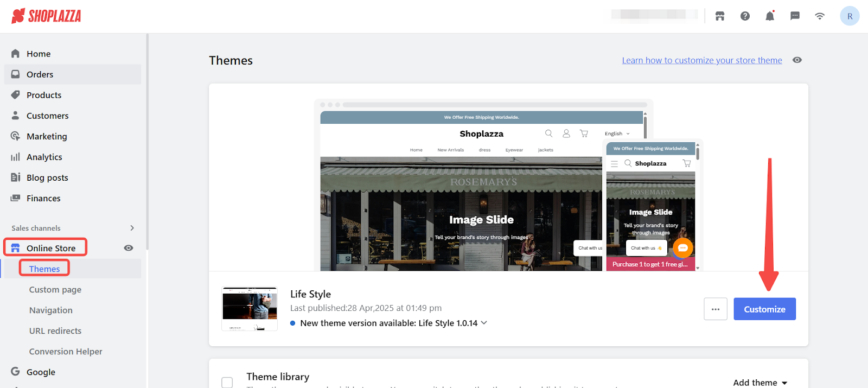
Task: Open Conversion Helper under Online Store
Action: (x=66, y=352)
